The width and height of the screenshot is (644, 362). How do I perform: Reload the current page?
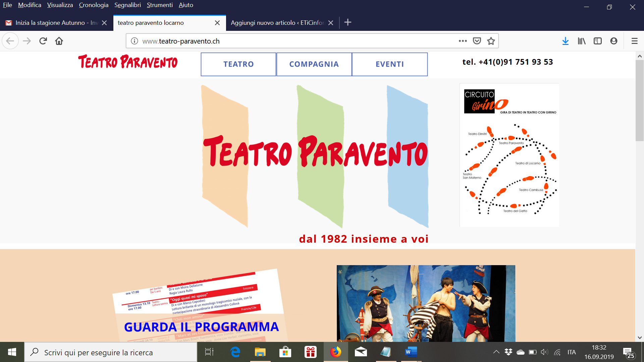43,41
